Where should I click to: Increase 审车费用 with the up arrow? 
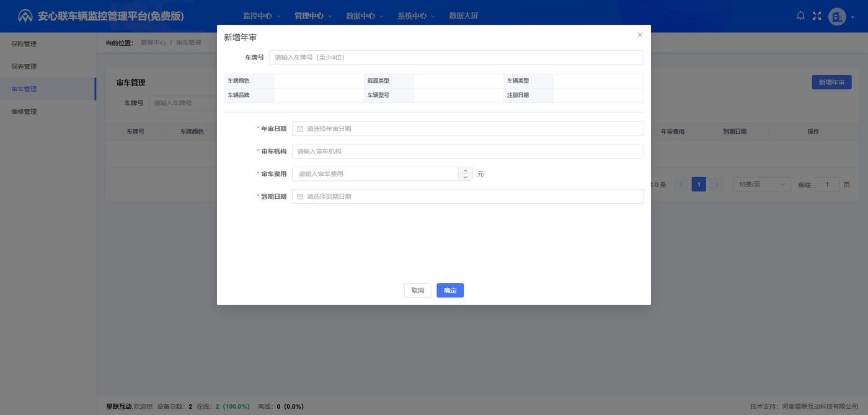[x=466, y=170]
